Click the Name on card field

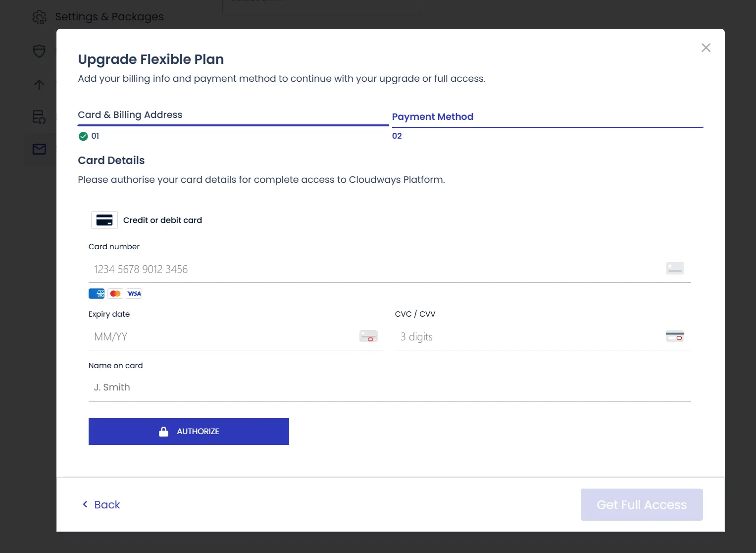[297, 387]
